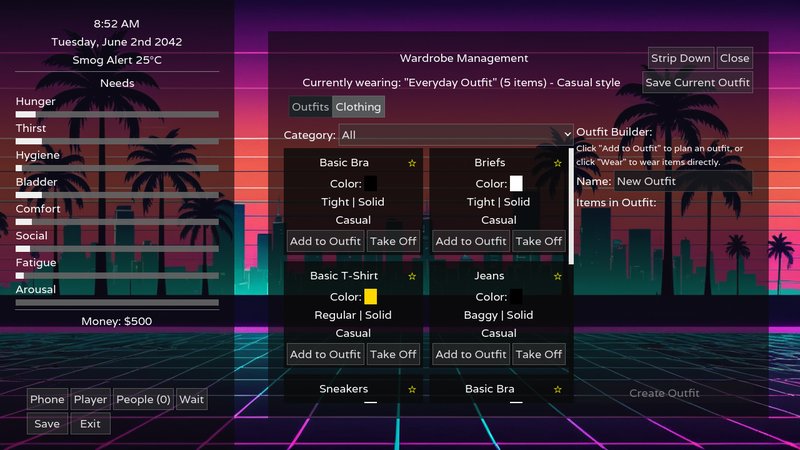The width and height of the screenshot is (800, 450).
Task: Add Jeans to the outfit
Action: pyautogui.click(x=470, y=354)
